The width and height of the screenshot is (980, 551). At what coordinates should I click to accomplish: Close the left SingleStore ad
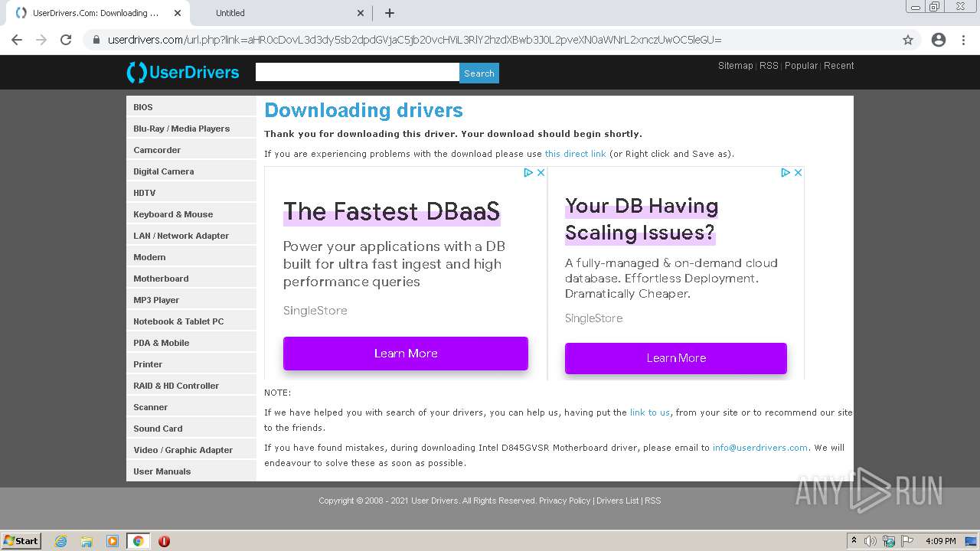[x=541, y=173]
